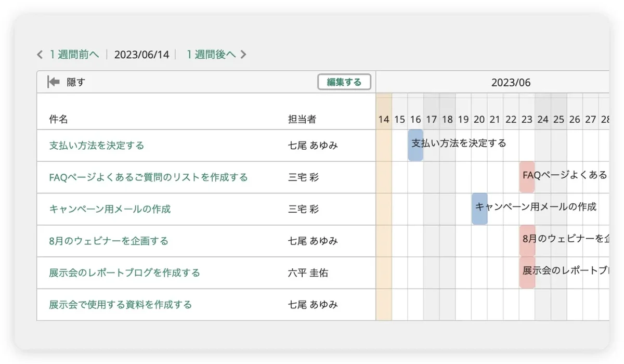Click day 21 in the chart header

tap(495, 120)
